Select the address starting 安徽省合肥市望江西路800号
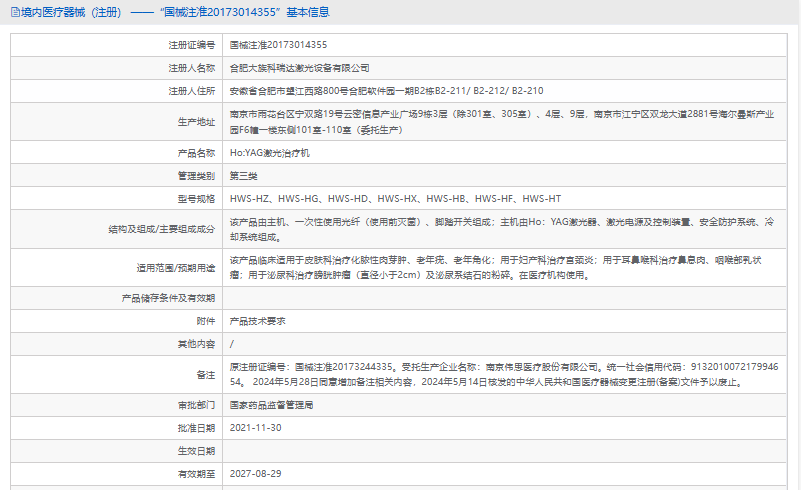The image size is (801, 490). point(387,91)
